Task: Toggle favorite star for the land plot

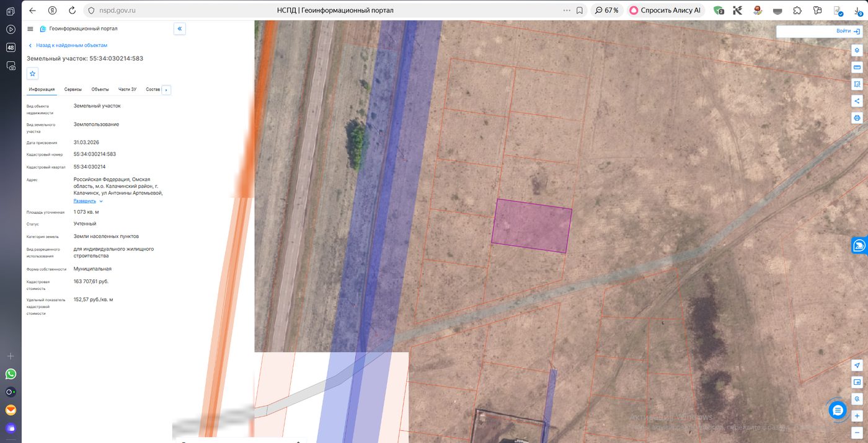Action: click(x=33, y=74)
